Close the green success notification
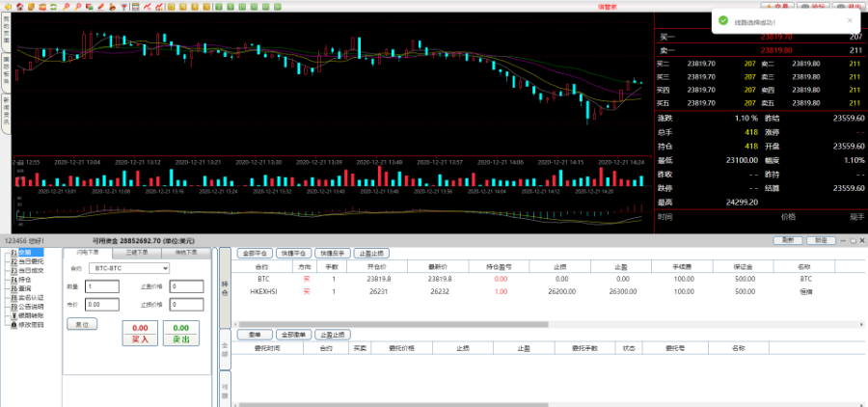Viewport: 868px width, 407px height. 849,18
